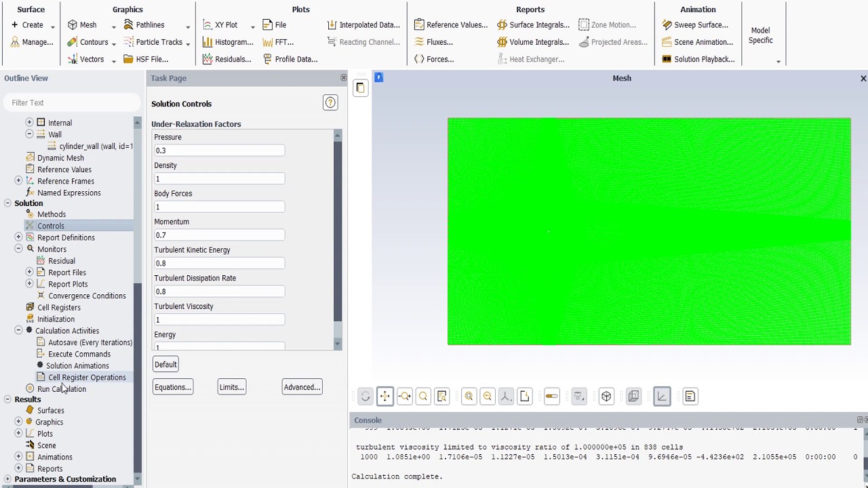This screenshot has height=488, width=868.
Task: Expand the Report Definitions tree node
Action: click(x=18, y=237)
